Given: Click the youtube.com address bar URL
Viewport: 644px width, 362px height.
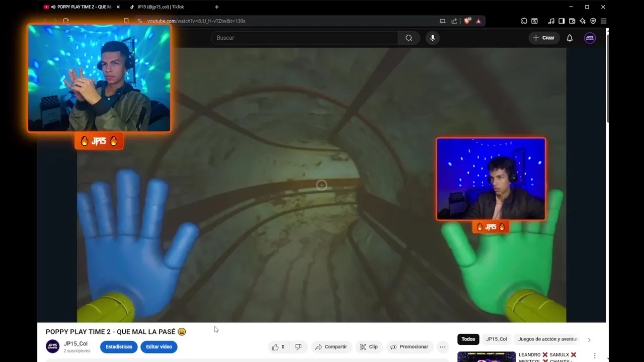Looking at the screenshot, I should tap(196, 21).
